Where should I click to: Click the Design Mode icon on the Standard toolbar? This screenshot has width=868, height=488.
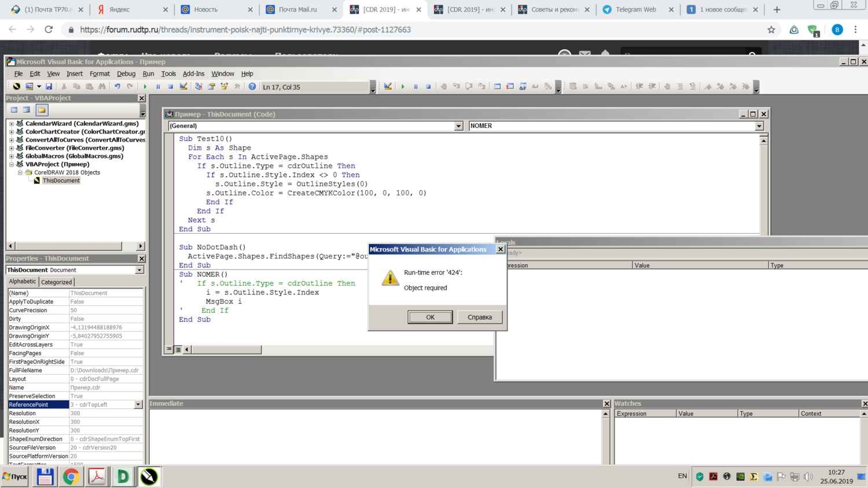coord(183,87)
